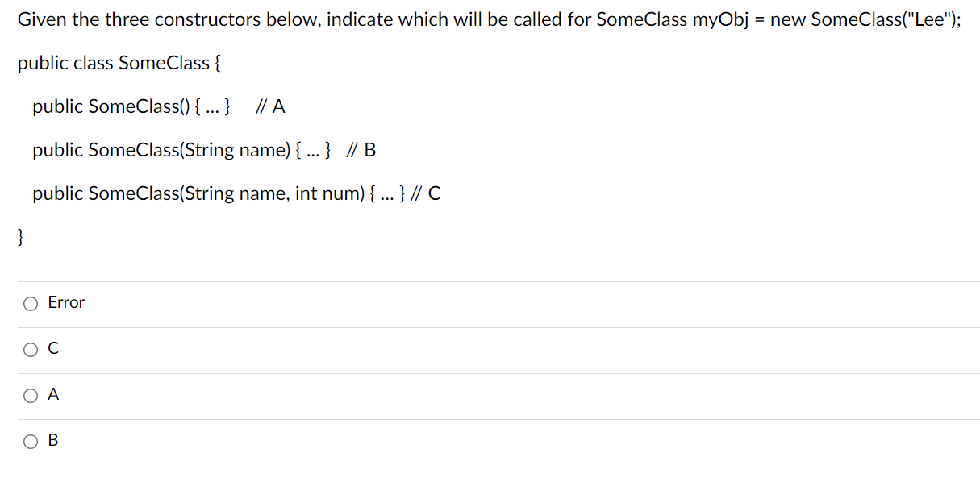
Task: Select the radio button for Error
Action: click(30, 302)
